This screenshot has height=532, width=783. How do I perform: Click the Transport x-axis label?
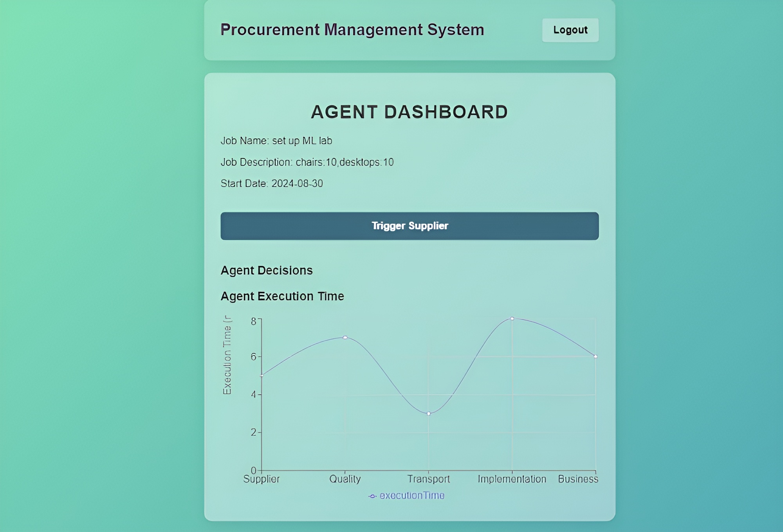429,479
